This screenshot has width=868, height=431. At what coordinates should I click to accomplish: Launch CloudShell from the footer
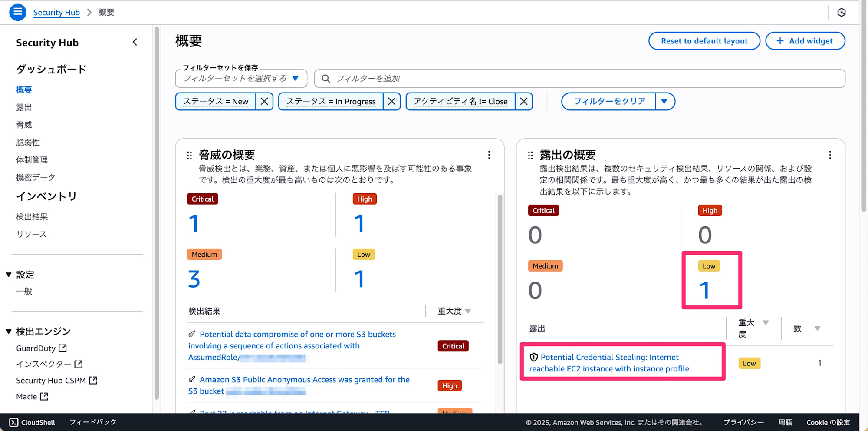point(33,422)
